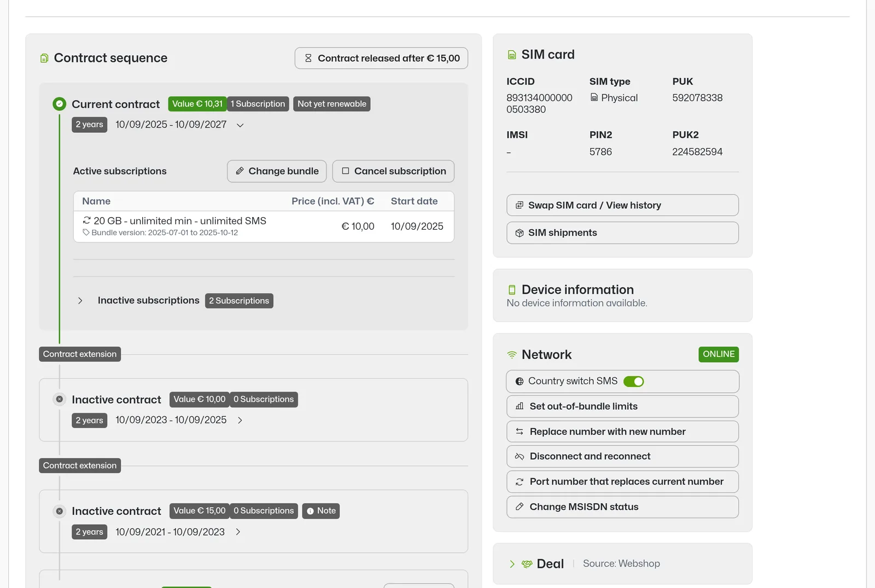The width and height of the screenshot is (875, 588).
Task: Expand the 10/09/2023 - 10/09/2025 inactive contract
Action: [240, 421]
